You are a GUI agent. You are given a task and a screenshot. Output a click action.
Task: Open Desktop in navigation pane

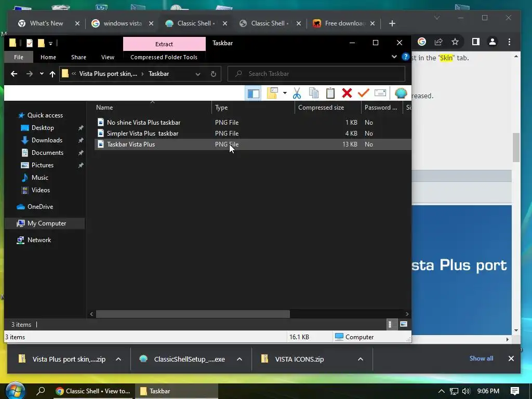[43, 128]
